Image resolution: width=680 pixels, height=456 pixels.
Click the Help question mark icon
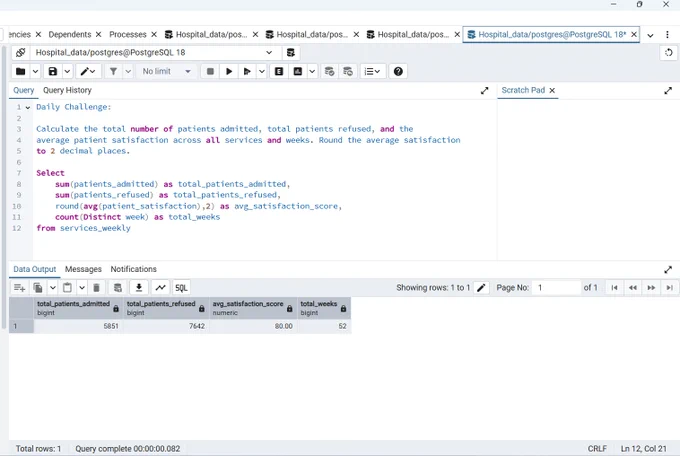click(x=398, y=71)
